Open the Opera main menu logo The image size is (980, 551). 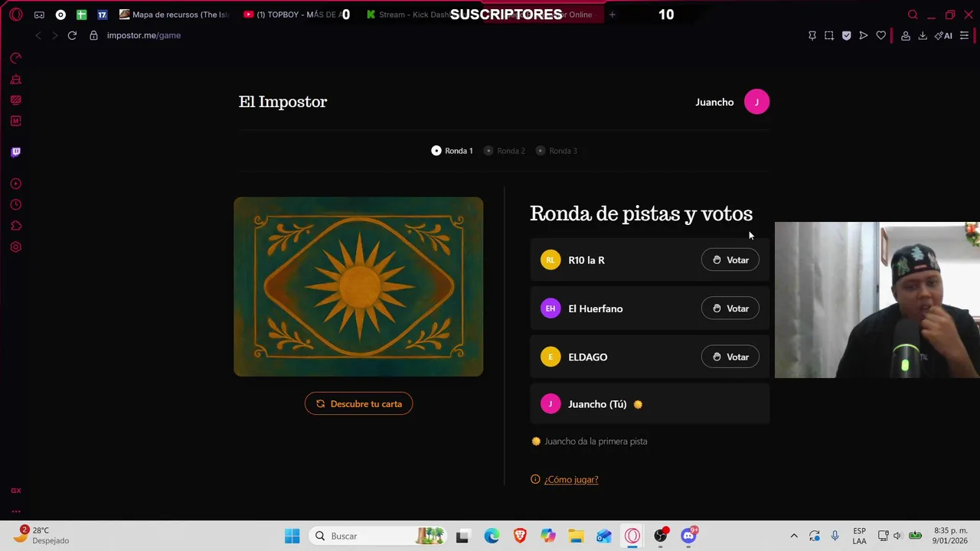[x=15, y=15]
